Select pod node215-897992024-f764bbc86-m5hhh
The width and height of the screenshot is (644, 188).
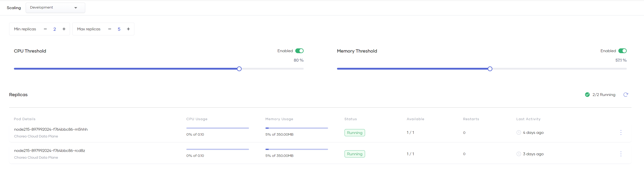[x=51, y=129]
